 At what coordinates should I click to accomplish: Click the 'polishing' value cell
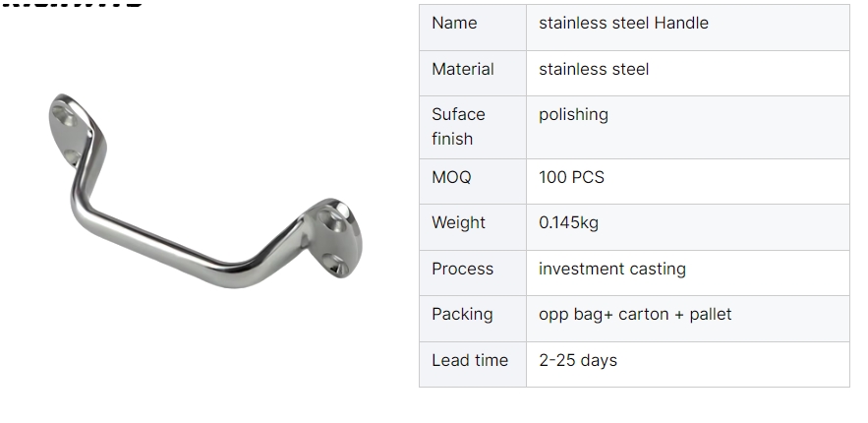[x=687, y=127]
